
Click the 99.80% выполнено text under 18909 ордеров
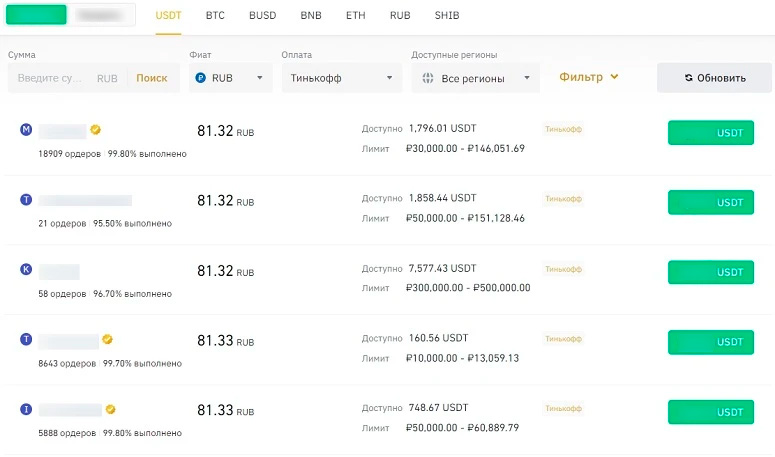coord(147,154)
